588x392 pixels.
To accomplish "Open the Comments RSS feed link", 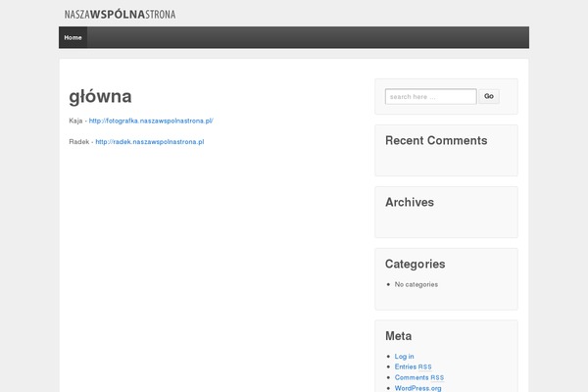I will (418, 377).
